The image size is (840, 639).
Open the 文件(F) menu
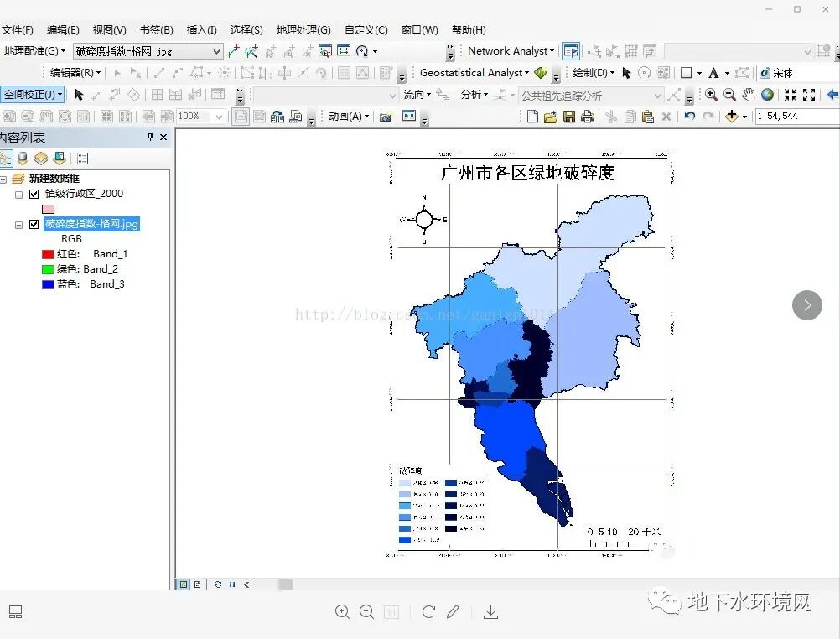point(19,29)
